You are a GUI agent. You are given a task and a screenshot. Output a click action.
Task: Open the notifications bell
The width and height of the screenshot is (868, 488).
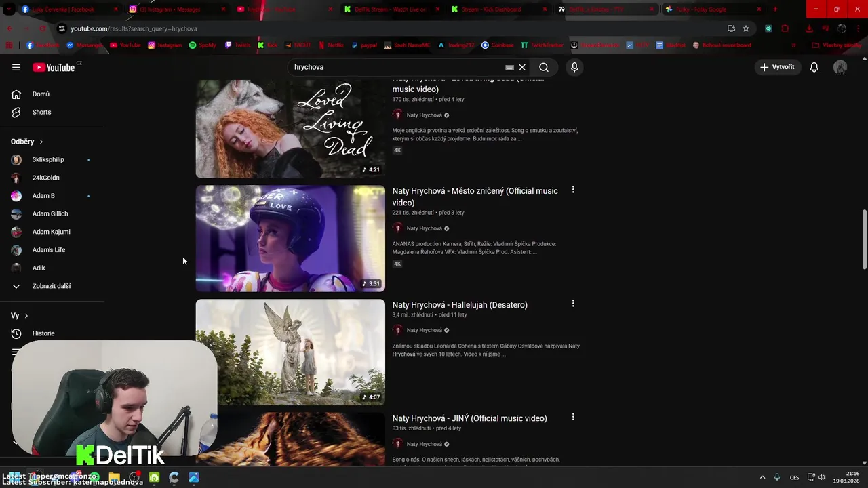[x=814, y=67]
